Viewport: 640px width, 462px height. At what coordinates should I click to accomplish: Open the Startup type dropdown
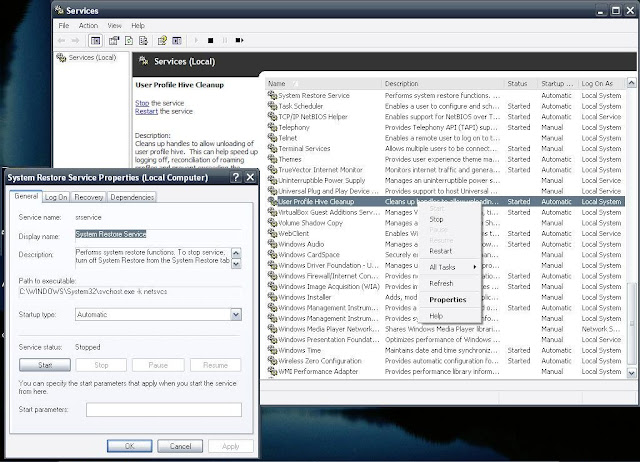pos(235,314)
